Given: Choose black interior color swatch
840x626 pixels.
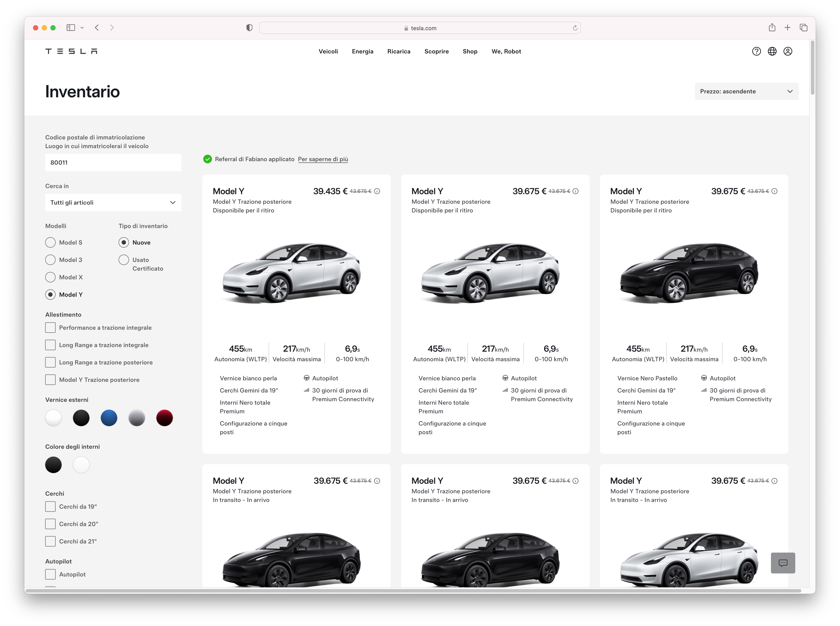Looking at the screenshot, I should coord(53,465).
